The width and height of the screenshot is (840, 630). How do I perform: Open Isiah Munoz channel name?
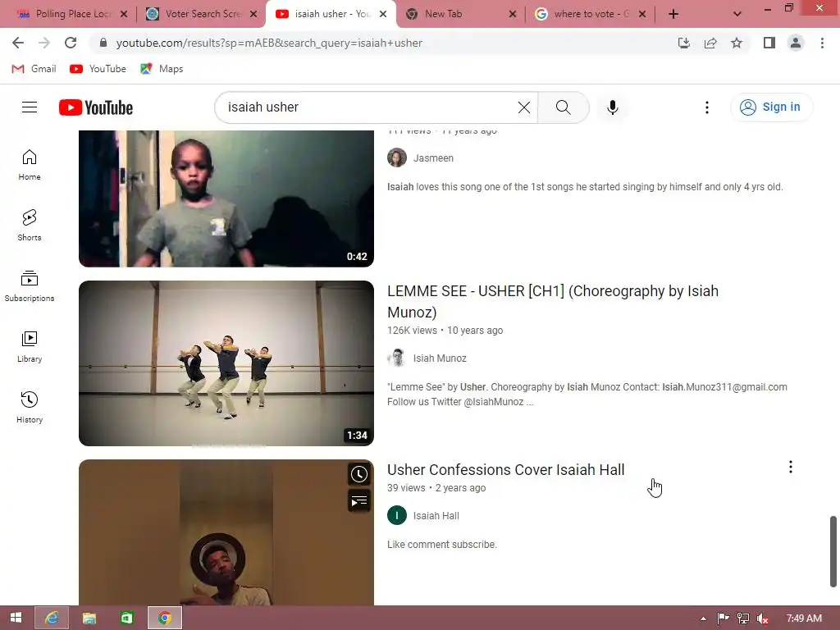point(440,358)
